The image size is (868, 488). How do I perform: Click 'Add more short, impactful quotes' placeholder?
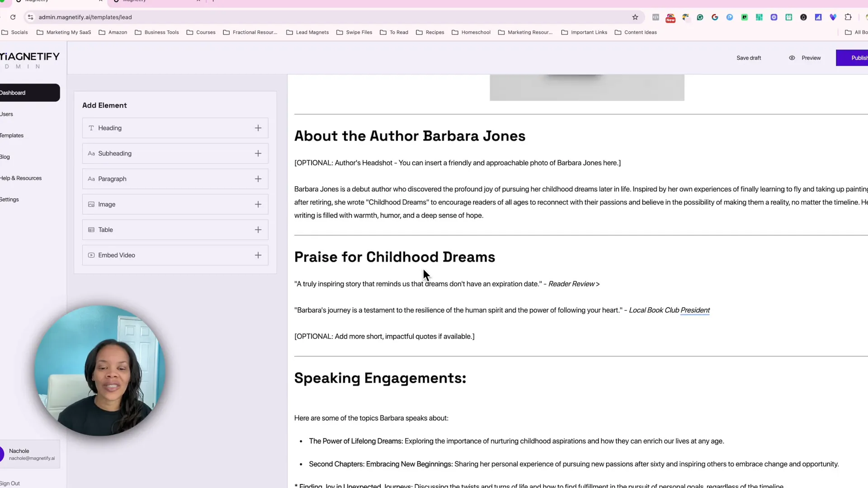pos(384,336)
